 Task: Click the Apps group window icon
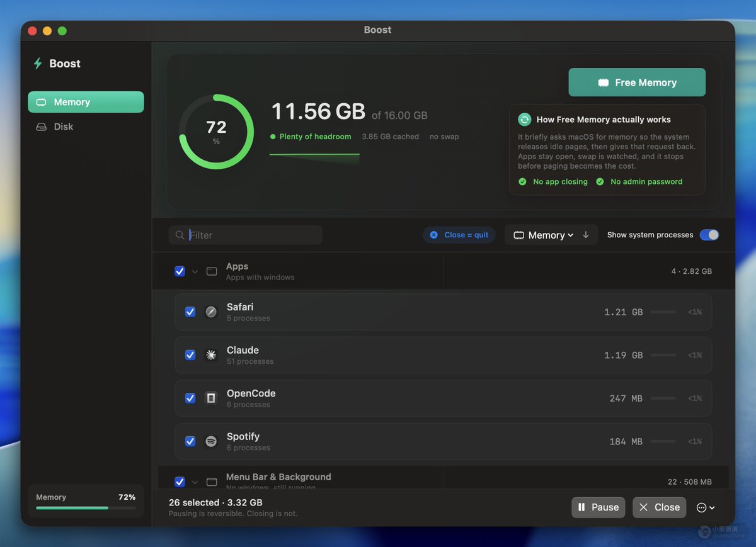coord(212,271)
